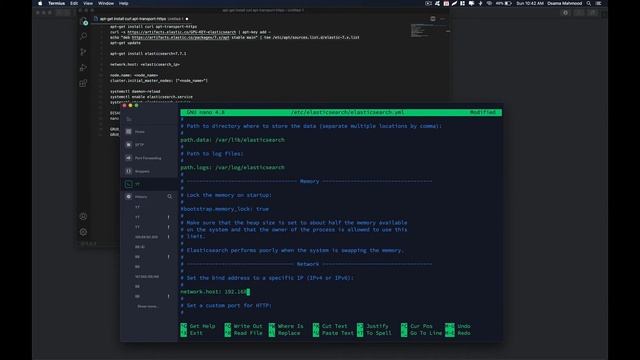The width and height of the screenshot is (640, 360).
Task: Click the user name in the menu bar
Action: [x=564, y=3]
